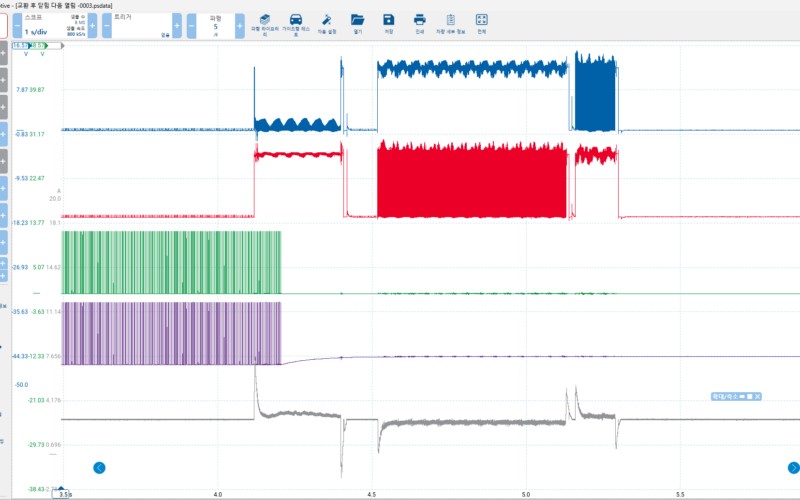Go to previous waveform with minus button
Viewport: 800px width, 500px height.
[x=191, y=26]
